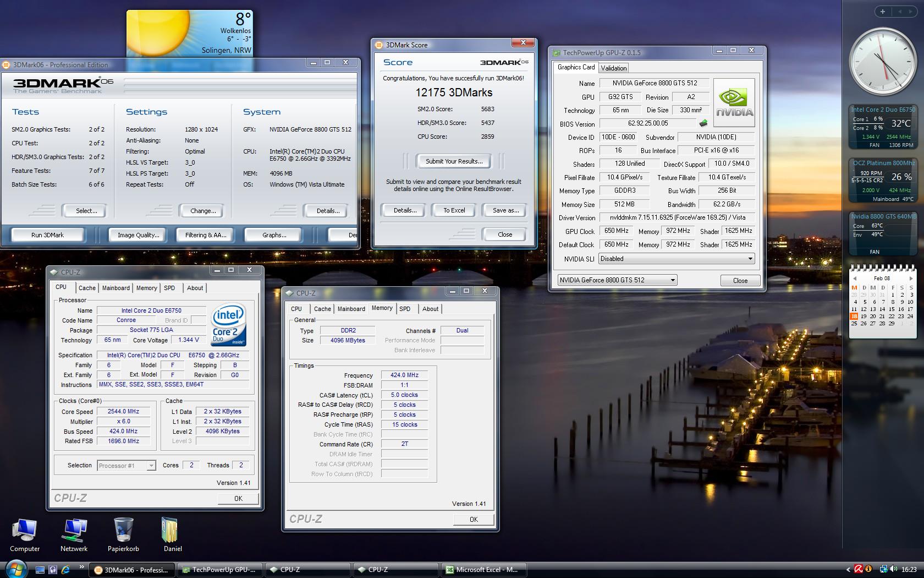The image size is (924, 578).
Task: Launch Internet Explorer from quick launch
Action: [65, 570]
